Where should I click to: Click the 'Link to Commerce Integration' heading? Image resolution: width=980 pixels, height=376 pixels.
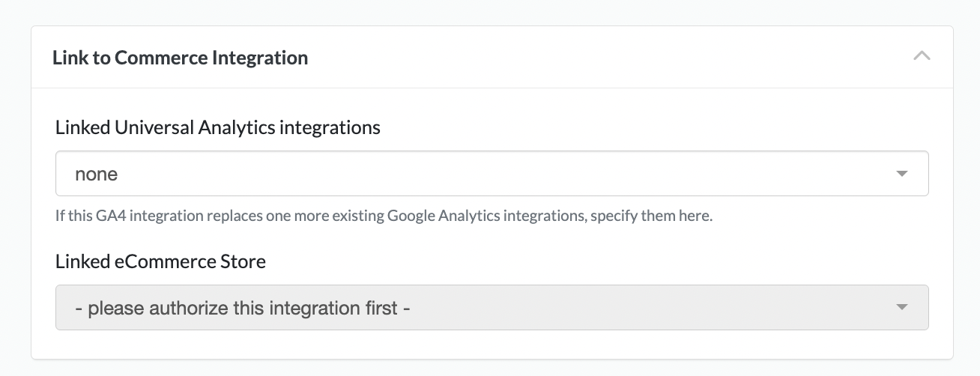coord(180,58)
